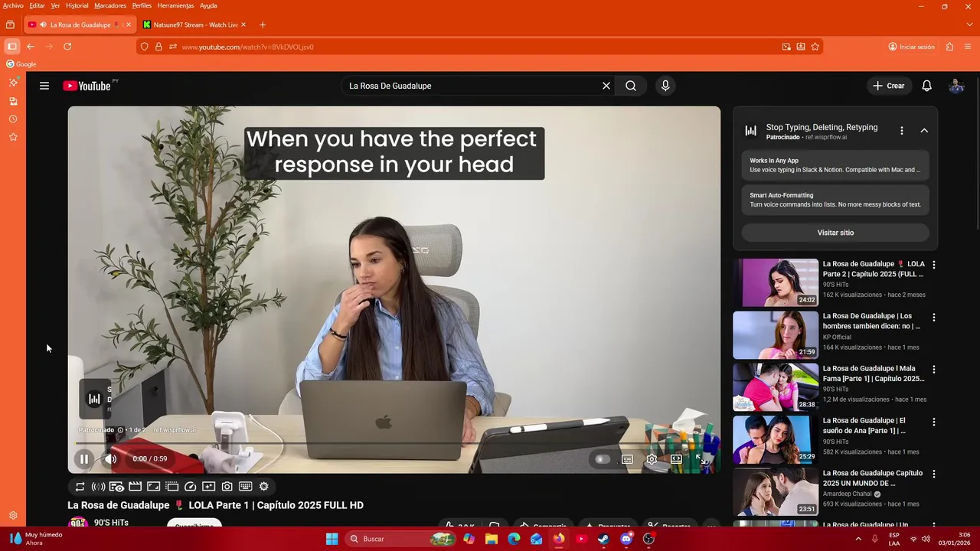Reload the current page
The width and height of the screenshot is (980, 551).
pyautogui.click(x=67, y=47)
